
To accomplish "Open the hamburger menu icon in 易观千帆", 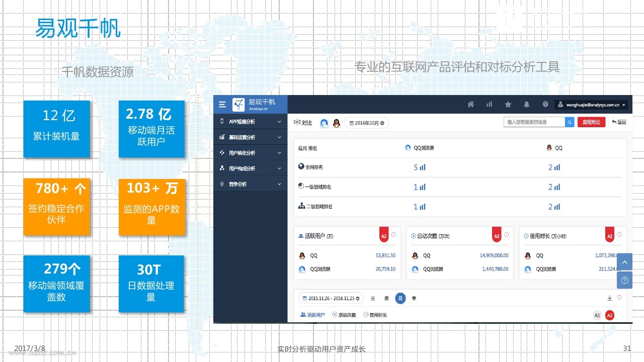I will click(x=222, y=105).
